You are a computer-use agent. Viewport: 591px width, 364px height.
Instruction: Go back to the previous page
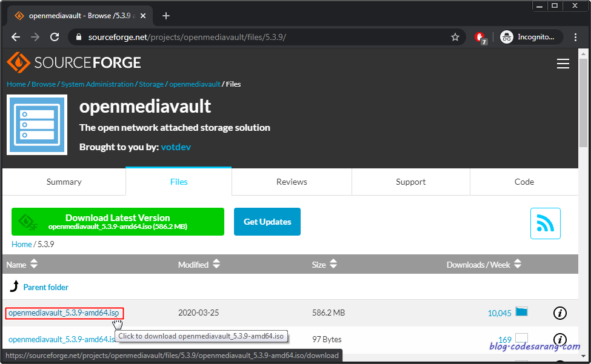(16, 37)
